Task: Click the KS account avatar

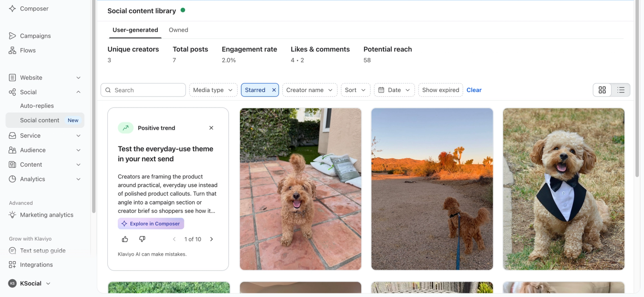Action: coord(12,283)
